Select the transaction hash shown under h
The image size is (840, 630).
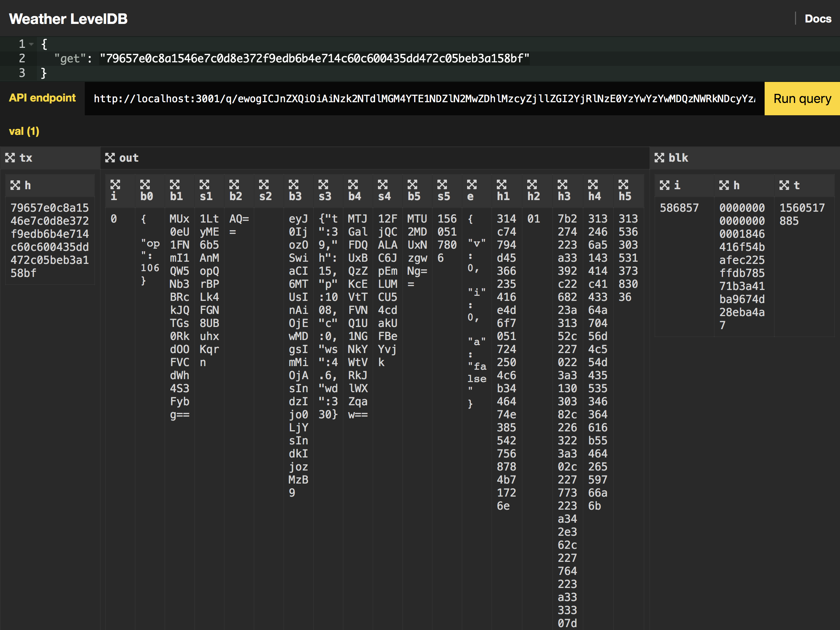click(49, 239)
